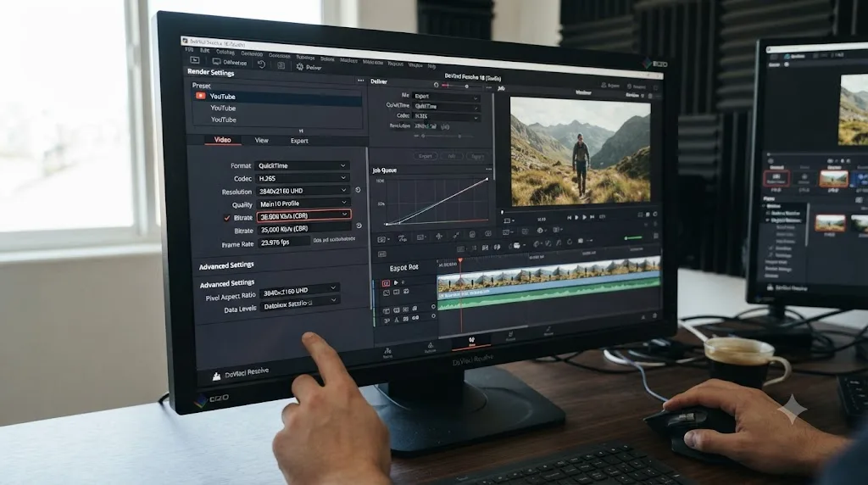
Task: Click the red-highlighted track icon in timeline header
Action: pyautogui.click(x=387, y=283)
